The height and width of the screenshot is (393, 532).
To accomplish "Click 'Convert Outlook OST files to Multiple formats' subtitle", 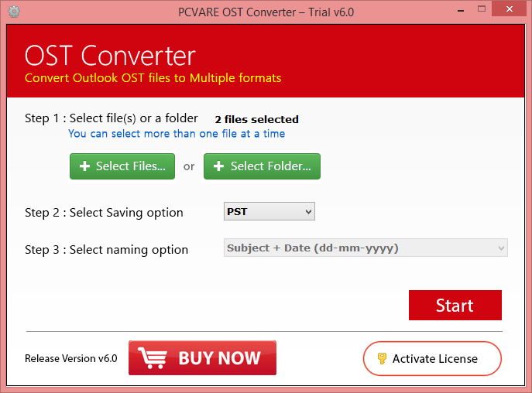I will coord(153,78).
